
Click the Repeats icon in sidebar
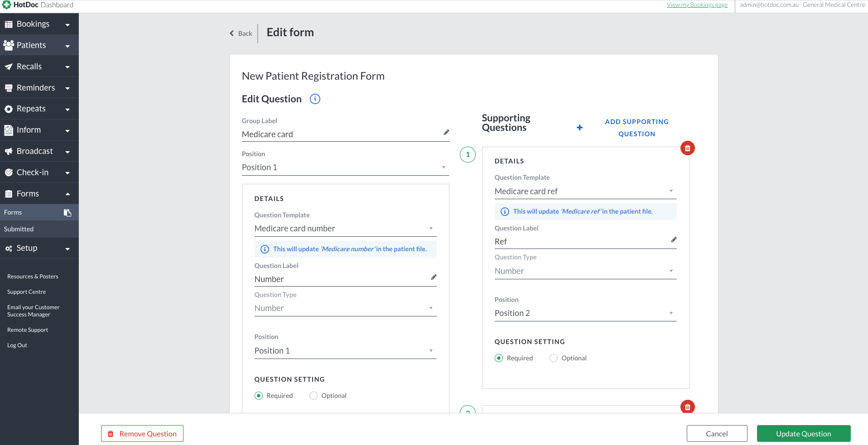click(9, 109)
